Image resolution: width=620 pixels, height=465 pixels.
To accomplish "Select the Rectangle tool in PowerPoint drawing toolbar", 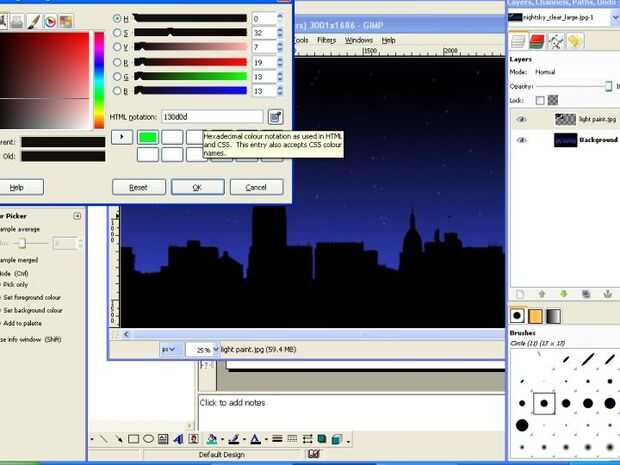I will tap(133, 439).
